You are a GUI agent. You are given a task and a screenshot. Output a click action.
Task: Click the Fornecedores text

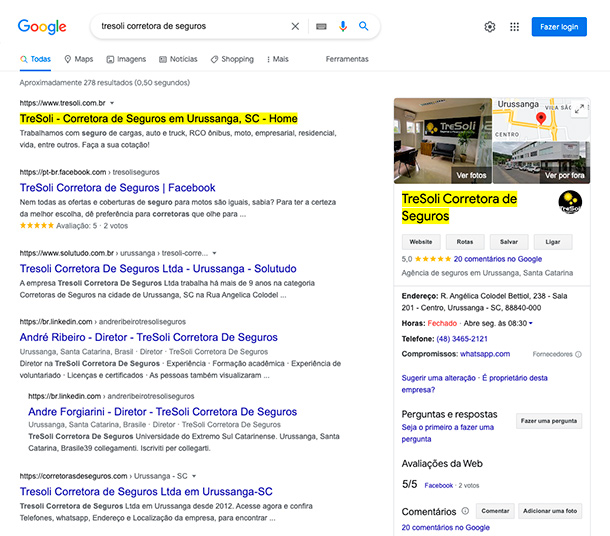point(552,354)
